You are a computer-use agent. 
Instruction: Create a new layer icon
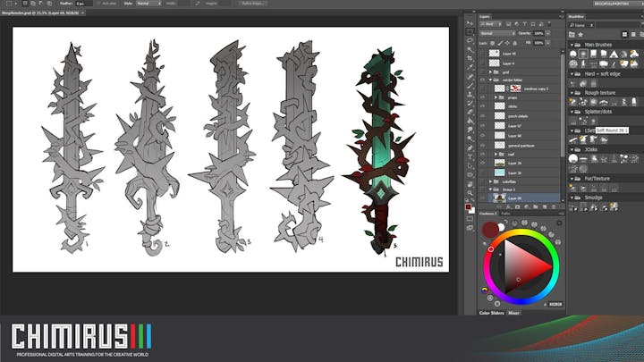pos(545,206)
